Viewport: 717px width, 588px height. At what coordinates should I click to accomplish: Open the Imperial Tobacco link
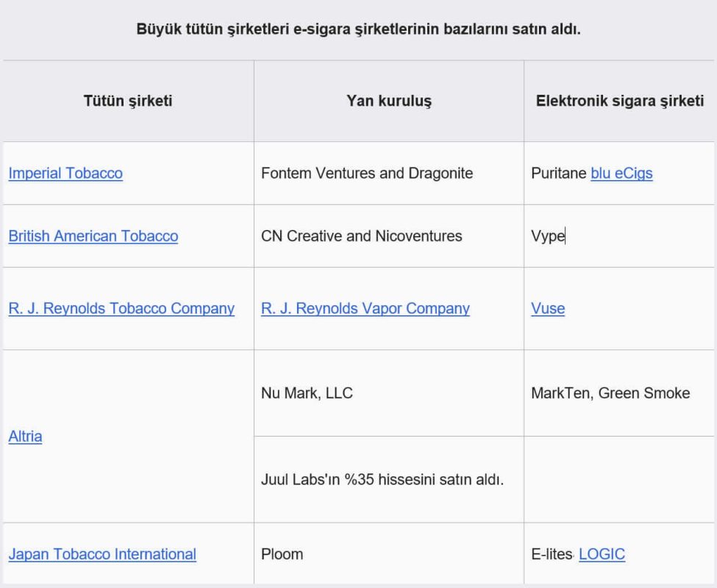(65, 173)
